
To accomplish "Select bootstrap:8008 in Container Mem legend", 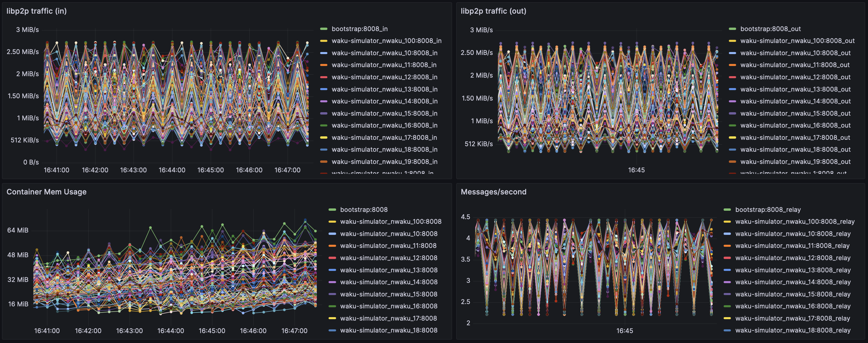I will point(364,210).
